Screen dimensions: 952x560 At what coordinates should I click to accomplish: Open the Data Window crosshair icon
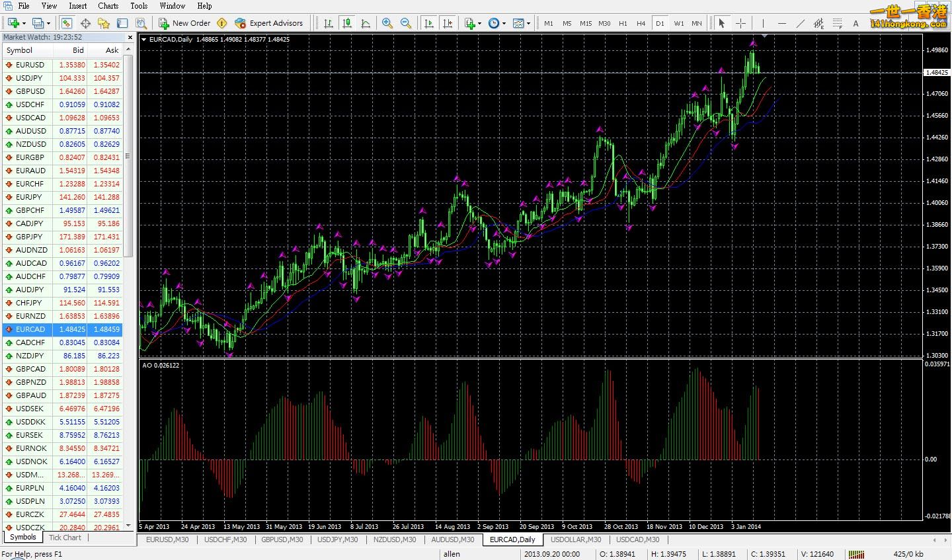point(85,23)
